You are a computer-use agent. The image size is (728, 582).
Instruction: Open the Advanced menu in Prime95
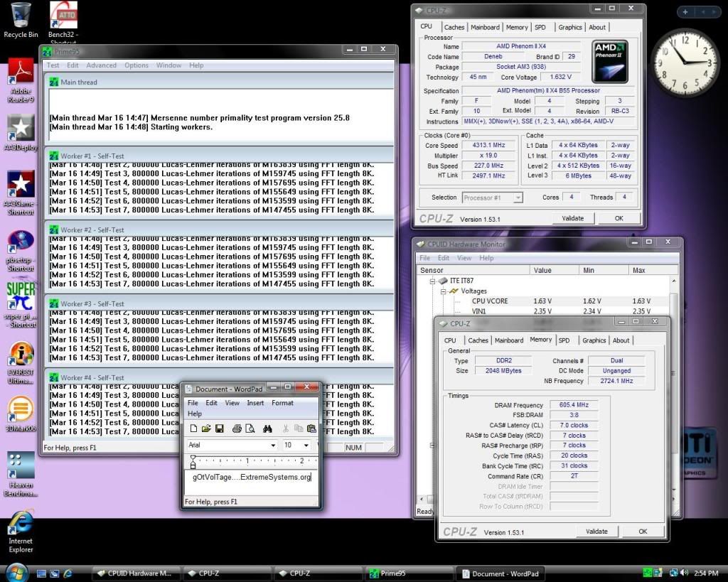coord(101,65)
